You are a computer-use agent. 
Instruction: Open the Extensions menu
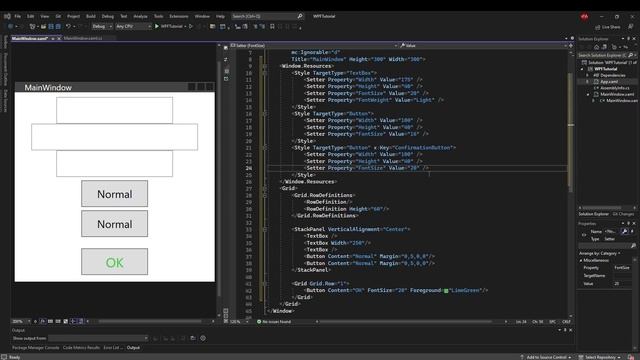(179, 16)
